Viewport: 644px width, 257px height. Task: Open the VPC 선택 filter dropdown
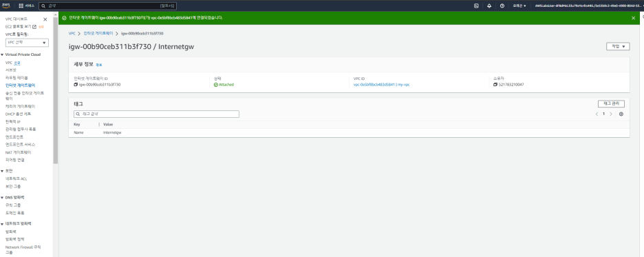coord(27,42)
